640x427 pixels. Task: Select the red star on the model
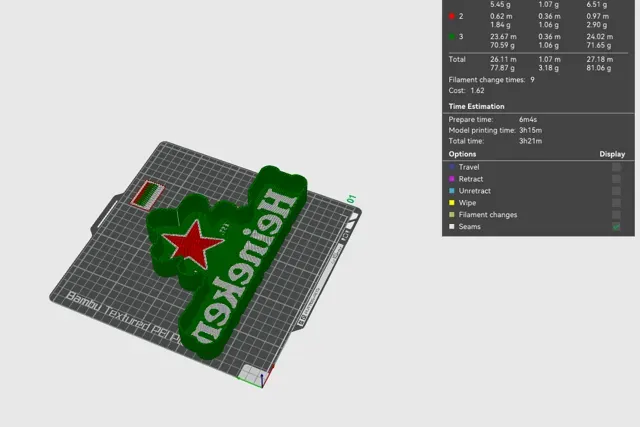click(193, 244)
